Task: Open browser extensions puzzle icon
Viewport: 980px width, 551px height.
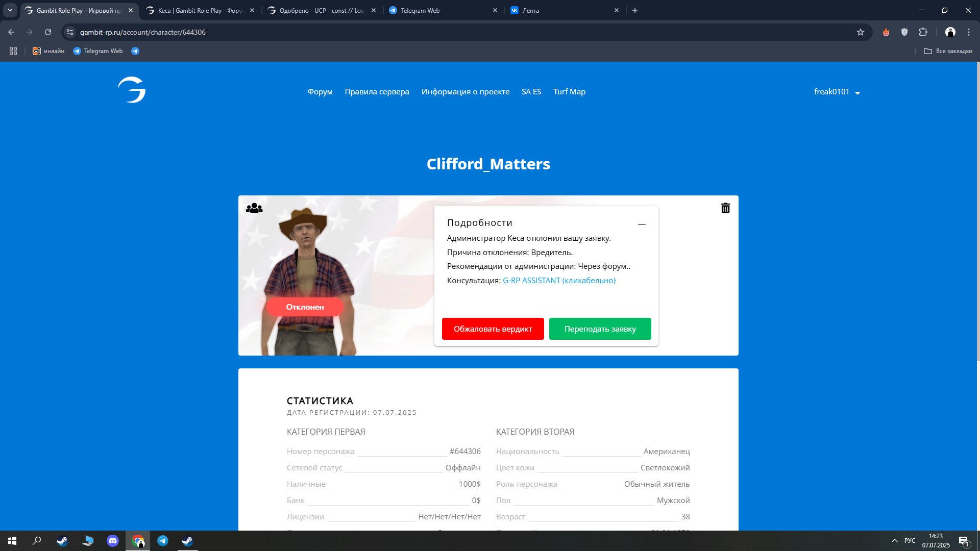Action: (923, 32)
